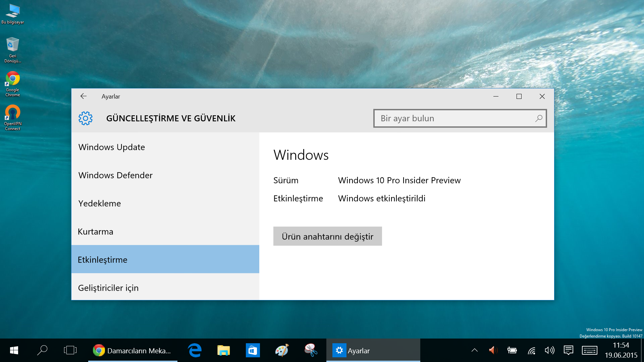Viewport: 644px width, 362px height.
Task: Open the Windows Start menu
Action: pyautogui.click(x=14, y=350)
